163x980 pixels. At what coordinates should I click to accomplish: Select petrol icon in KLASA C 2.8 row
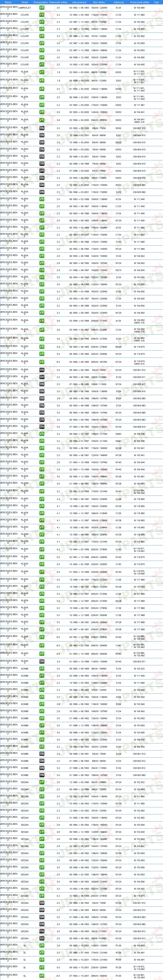click(x=42, y=112)
